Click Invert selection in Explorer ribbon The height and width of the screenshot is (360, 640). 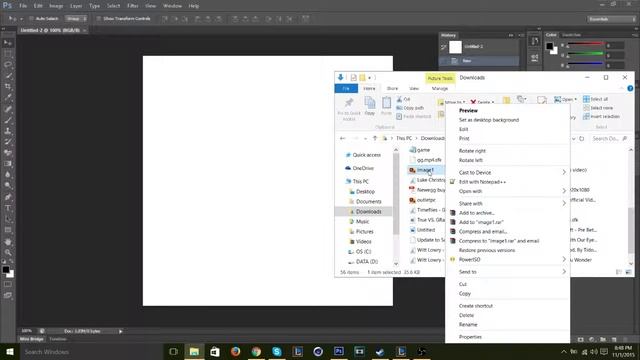(x=601, y=116)
